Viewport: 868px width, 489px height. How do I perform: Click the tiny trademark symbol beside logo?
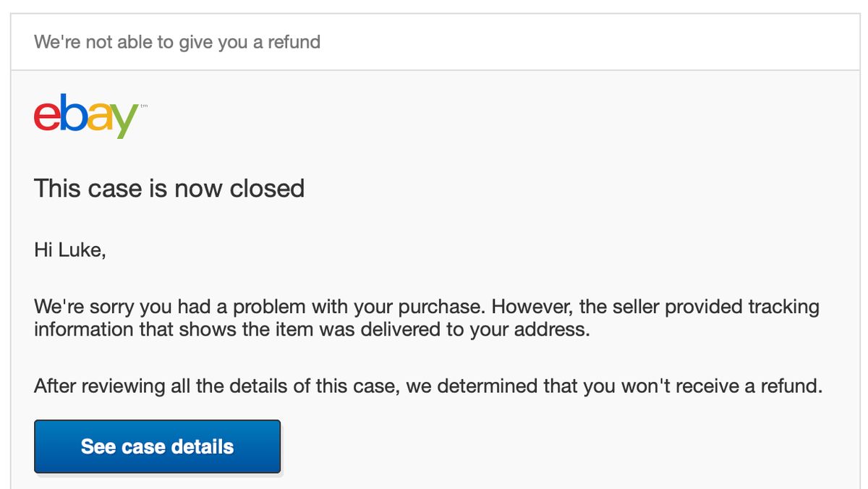pos(144,106)
